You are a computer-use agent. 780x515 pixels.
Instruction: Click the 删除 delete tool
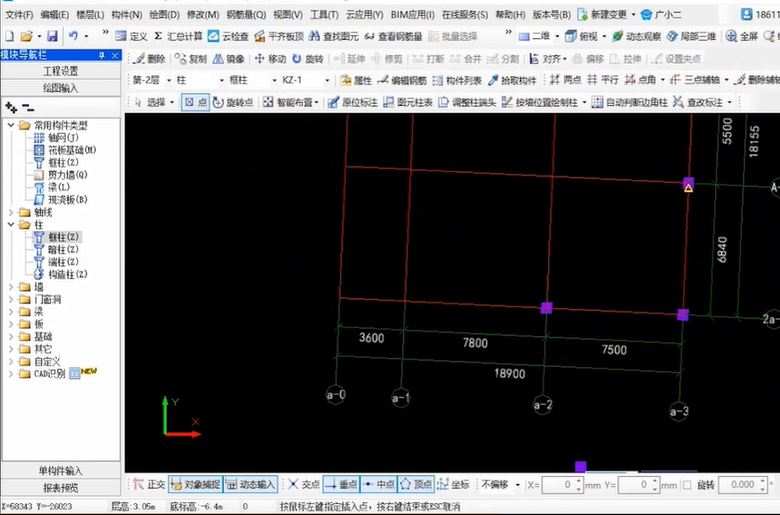(x=149, y=59)
